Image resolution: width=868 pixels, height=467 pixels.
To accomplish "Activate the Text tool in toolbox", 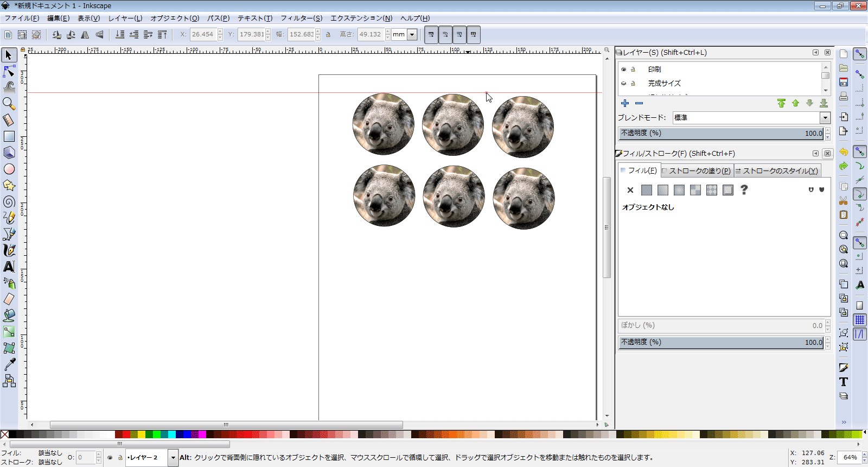I will [9, 267].
